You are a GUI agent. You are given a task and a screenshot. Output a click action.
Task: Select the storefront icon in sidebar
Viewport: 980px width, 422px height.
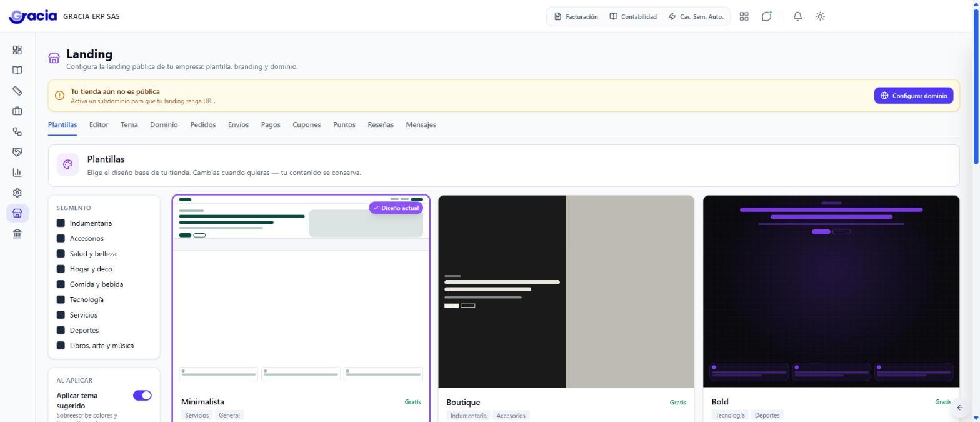17,213
